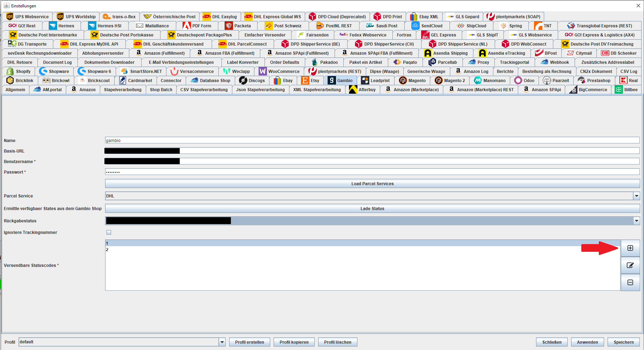Expand the Rückgabestatus dropdown
The height and width of the screenshot is (350, 644).
point(636,221)
